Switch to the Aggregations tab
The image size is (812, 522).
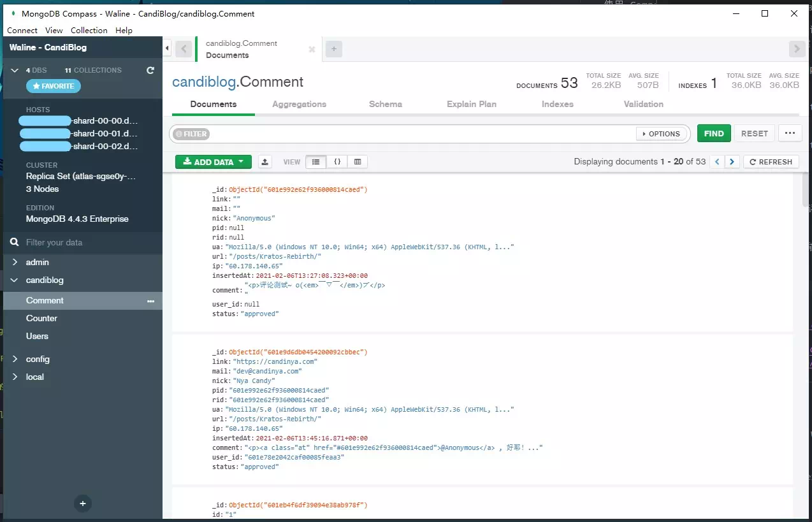[x=299, y=104]
